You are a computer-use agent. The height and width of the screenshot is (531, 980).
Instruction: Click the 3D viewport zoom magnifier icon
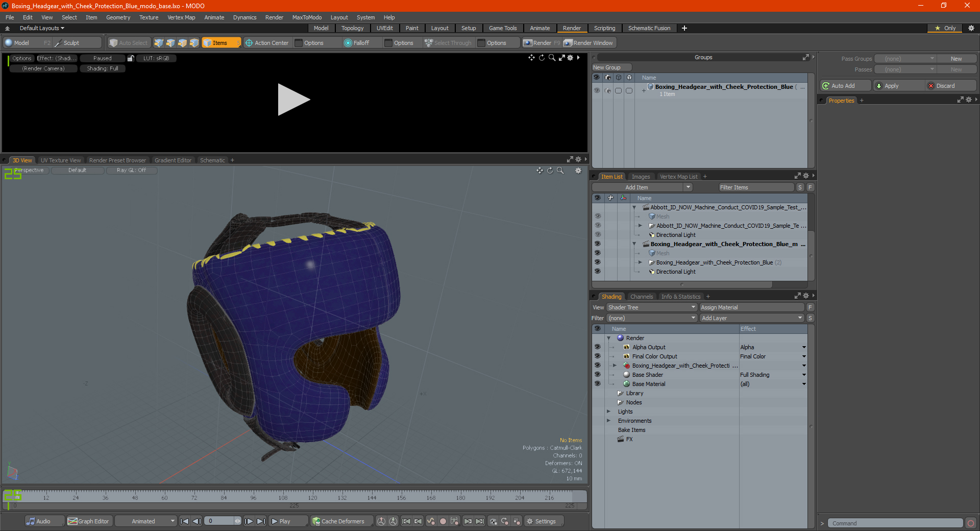click(560, 171)
